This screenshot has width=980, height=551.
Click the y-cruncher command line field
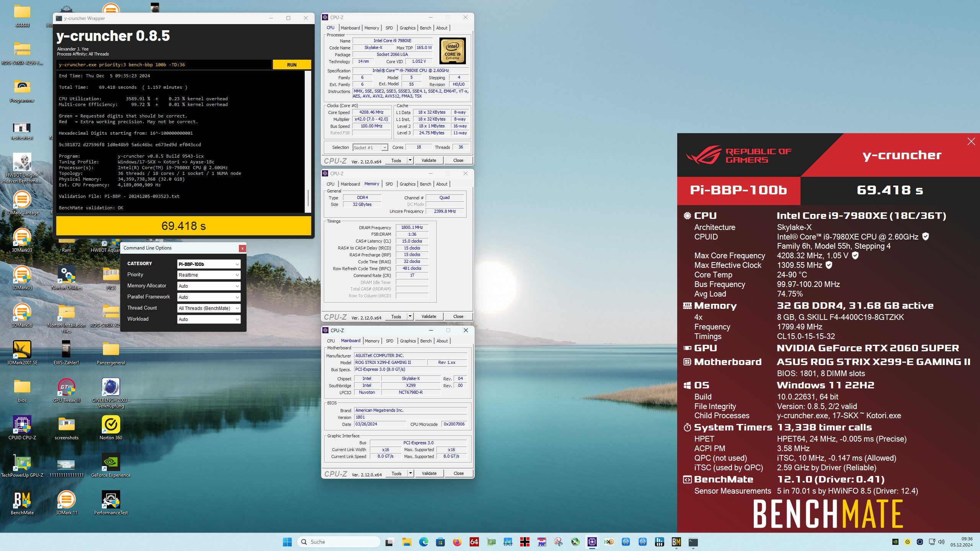tap(164, 65)
